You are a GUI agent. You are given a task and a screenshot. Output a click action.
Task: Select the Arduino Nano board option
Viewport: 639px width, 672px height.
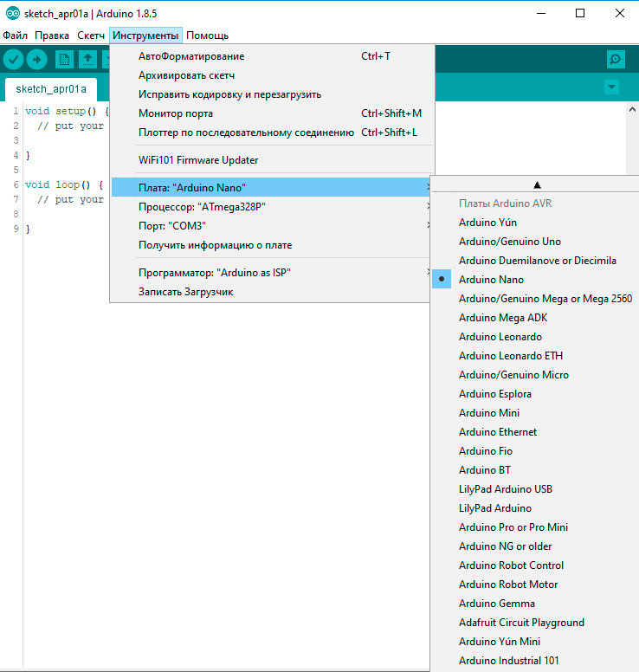coord(491,280)
